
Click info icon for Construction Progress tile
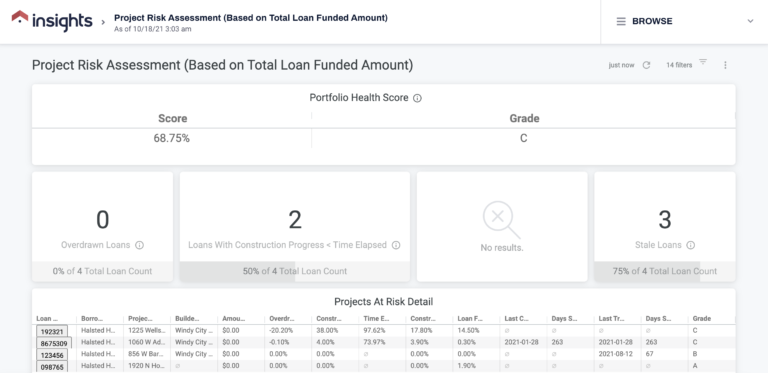pos(396,245)
